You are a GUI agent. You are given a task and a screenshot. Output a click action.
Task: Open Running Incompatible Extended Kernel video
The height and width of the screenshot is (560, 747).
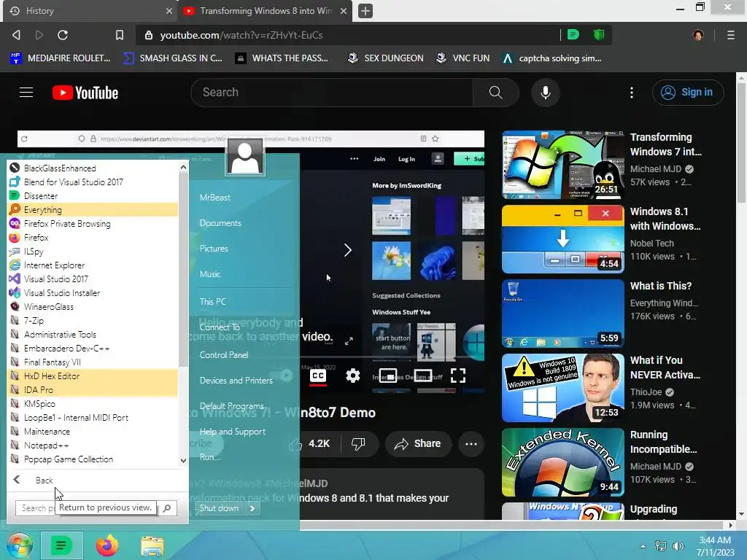tap(562, 462)
